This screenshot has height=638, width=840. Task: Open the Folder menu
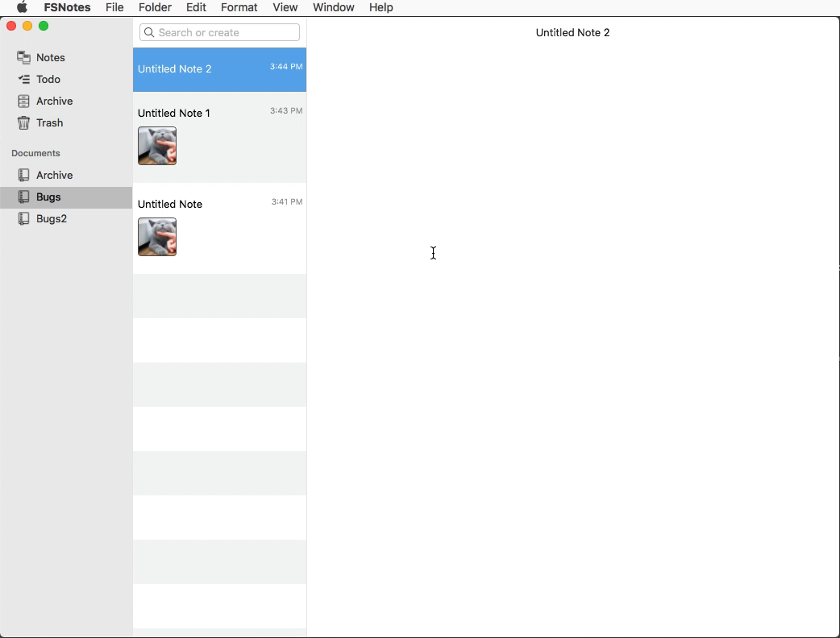point(155,7)
